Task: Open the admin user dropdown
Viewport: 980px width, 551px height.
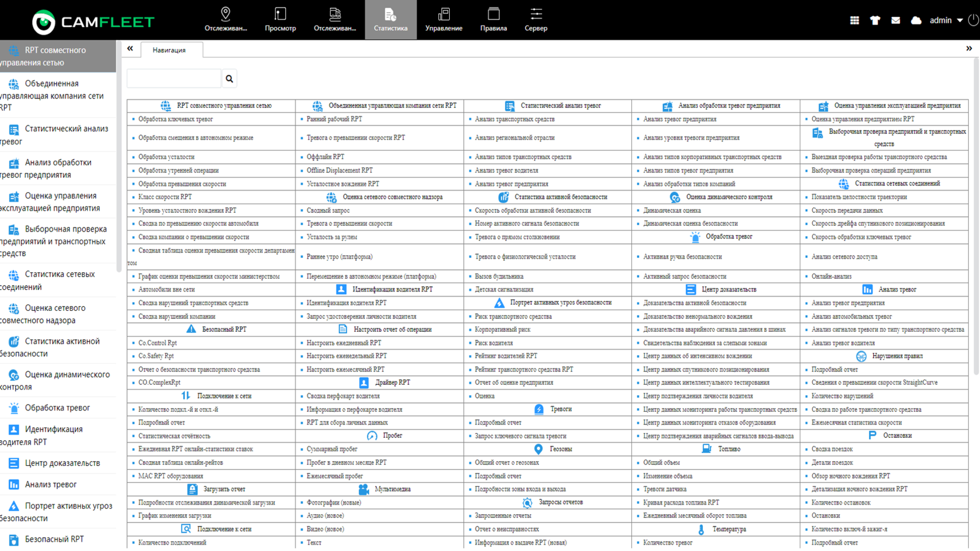Action: pyautogui.click(x=946, y=20)
